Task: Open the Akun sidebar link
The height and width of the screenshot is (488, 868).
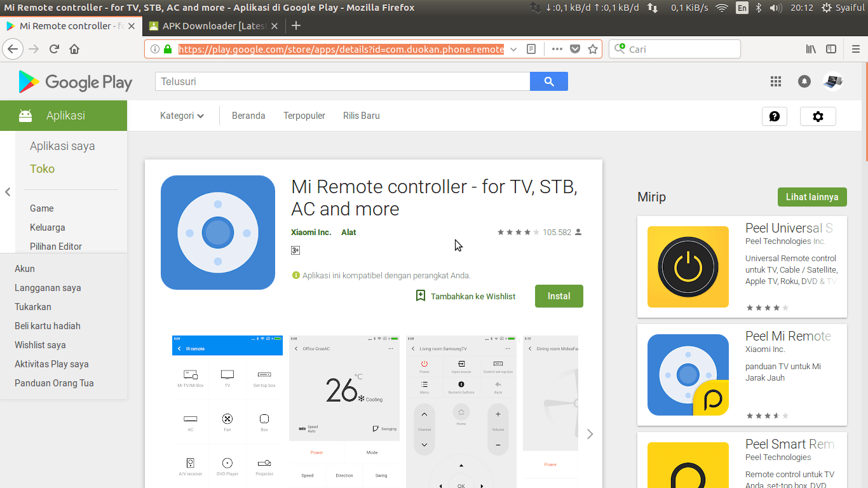Action: click(x=25, y=269)
